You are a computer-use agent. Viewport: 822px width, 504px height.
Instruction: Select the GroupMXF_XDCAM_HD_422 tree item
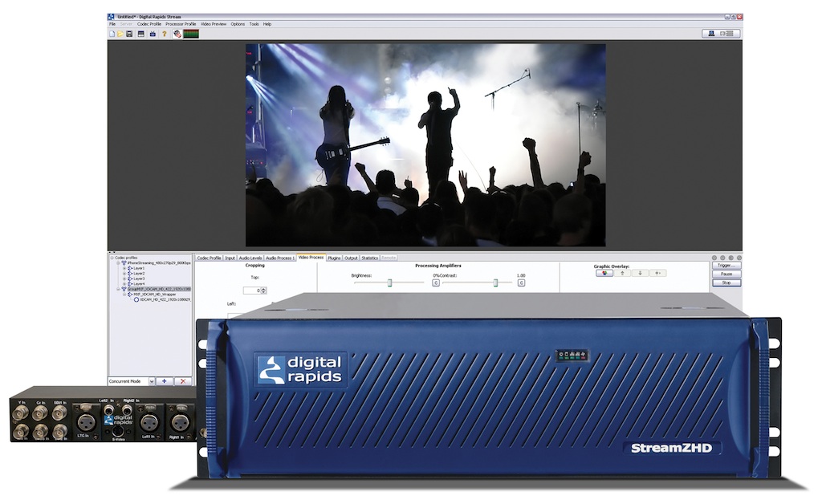pos(159,289)
